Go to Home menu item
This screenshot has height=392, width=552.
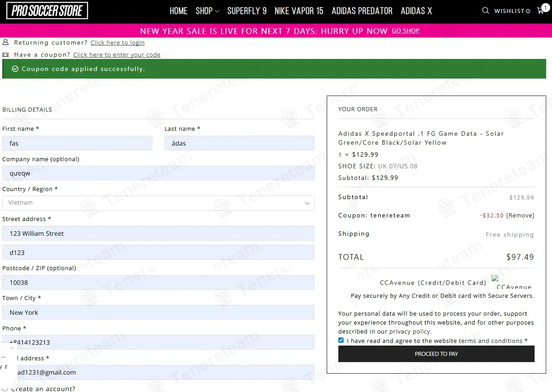pos(178,11)
